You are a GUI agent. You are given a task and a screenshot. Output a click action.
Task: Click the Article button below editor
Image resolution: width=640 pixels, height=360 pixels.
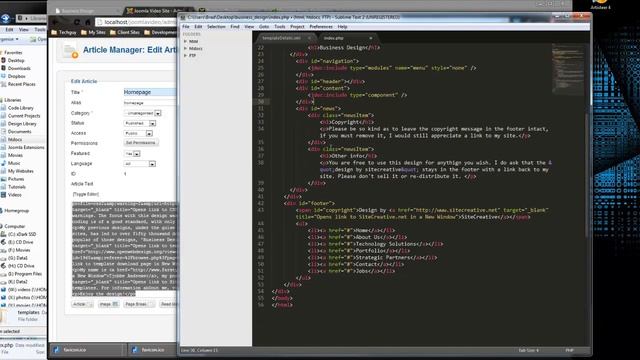(x=82, y=304)
